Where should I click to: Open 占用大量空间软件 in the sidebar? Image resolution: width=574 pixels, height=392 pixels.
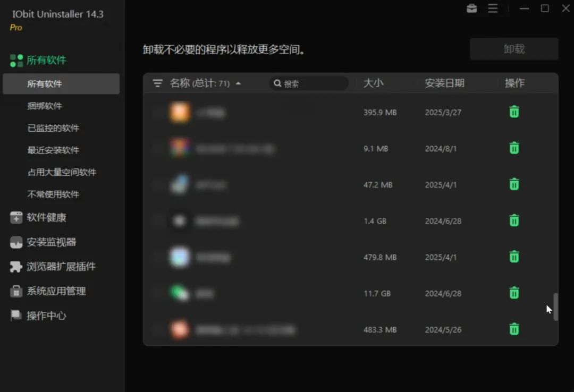click(x=62, y=173)
